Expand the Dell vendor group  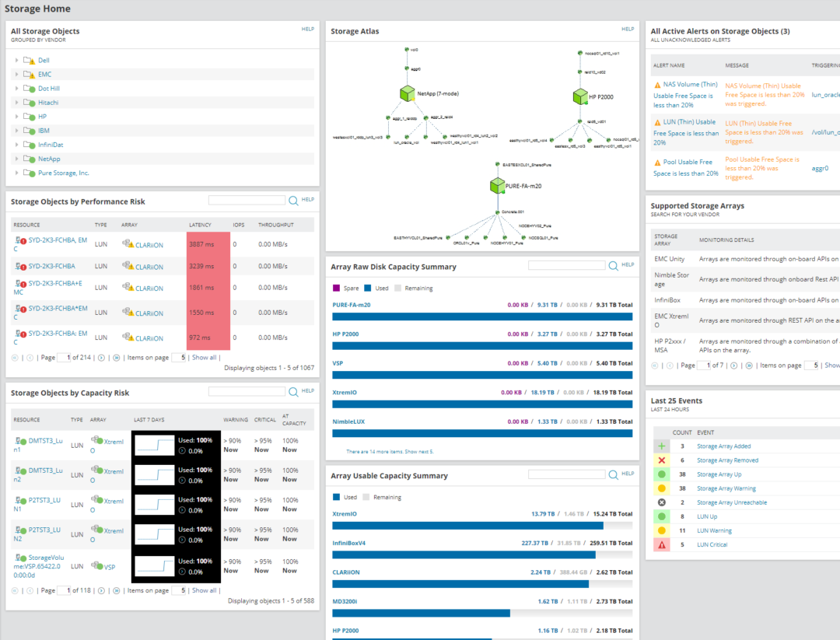click(x=16, y=61)
